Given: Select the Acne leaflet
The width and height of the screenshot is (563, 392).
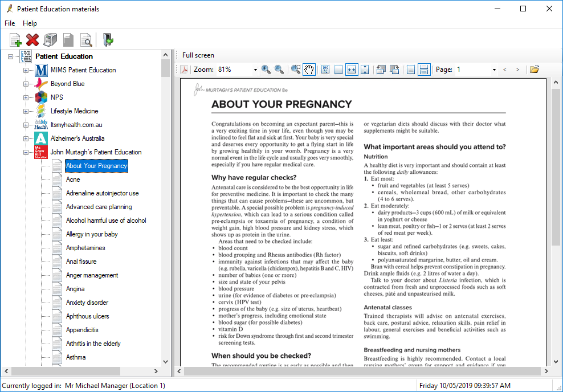Looking at the screenshot, I should click(x=73, y=179).
